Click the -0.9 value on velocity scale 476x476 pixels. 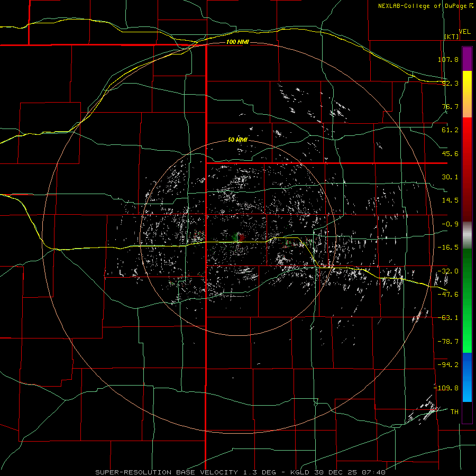click(450, 224)
